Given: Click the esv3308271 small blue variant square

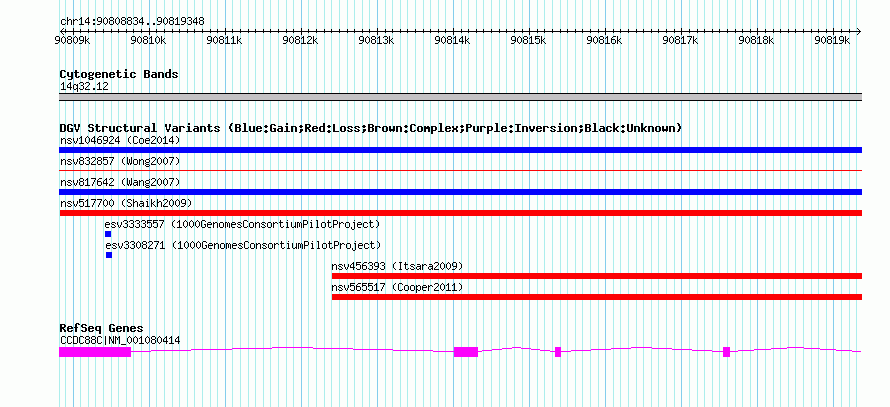Looking at the screenshot, I should 109,255.
